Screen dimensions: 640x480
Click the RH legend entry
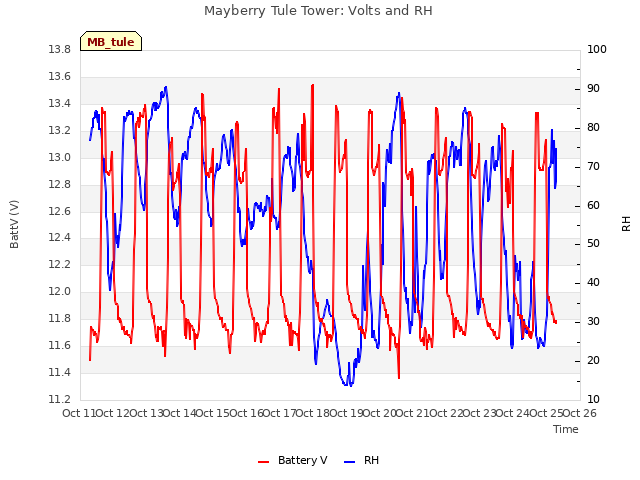tap(362, 460)
